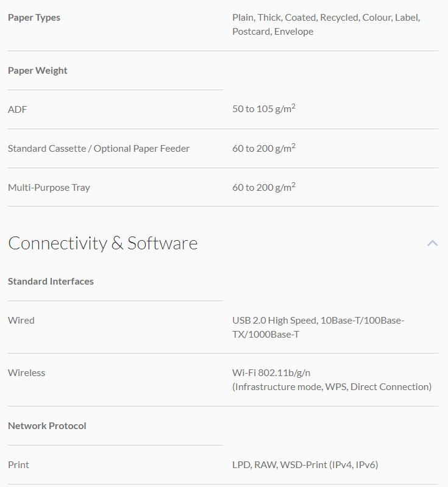Viewport: 448px width, 487px height.
Task: Click the Connectivity & Software heading
Action: point(102,243)
